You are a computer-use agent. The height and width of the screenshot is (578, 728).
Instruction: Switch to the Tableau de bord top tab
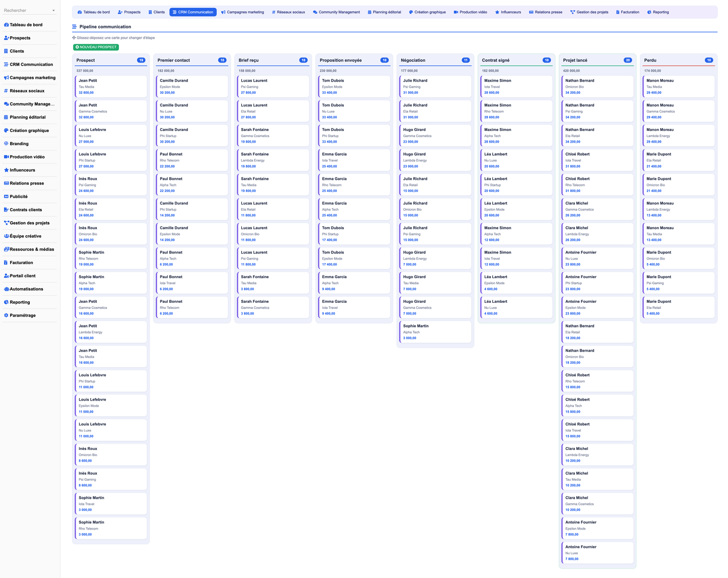(x=94, y=12)
